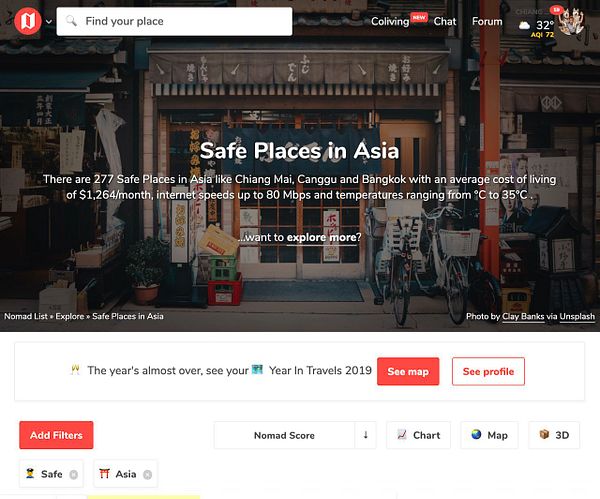Click the magnifier icon in the search box

point(71,21)
